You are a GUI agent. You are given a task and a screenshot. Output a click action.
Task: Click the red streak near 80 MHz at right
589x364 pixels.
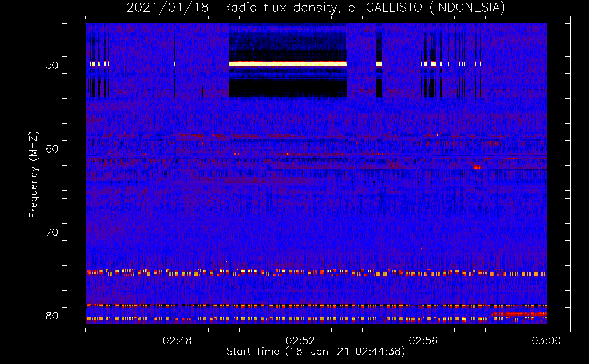point(519,313)
